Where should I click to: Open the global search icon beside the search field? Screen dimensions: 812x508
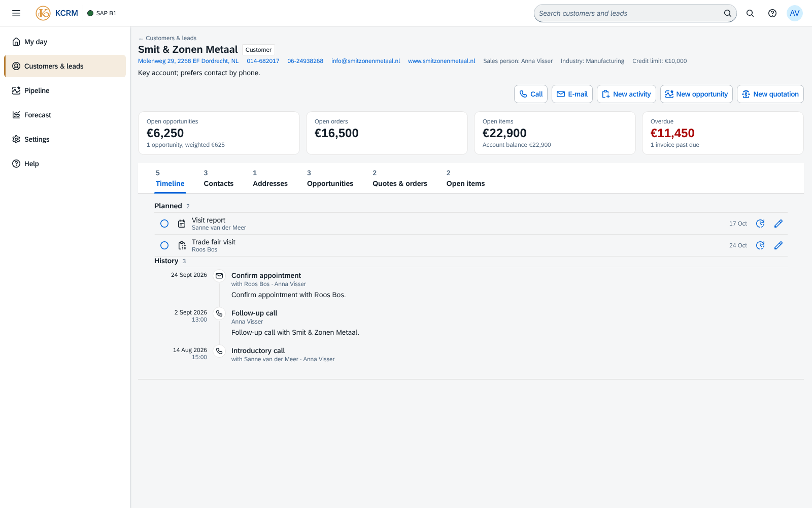[750, 13]
